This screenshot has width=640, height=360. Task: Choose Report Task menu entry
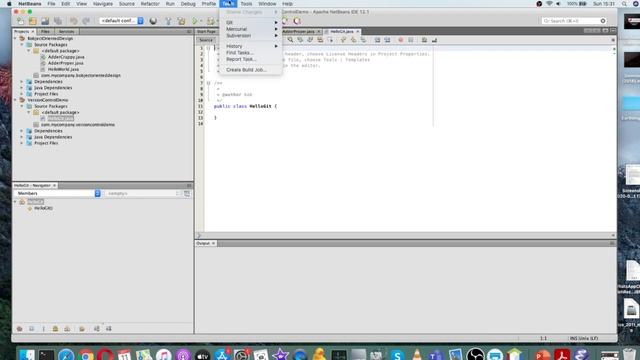point(251,60)
